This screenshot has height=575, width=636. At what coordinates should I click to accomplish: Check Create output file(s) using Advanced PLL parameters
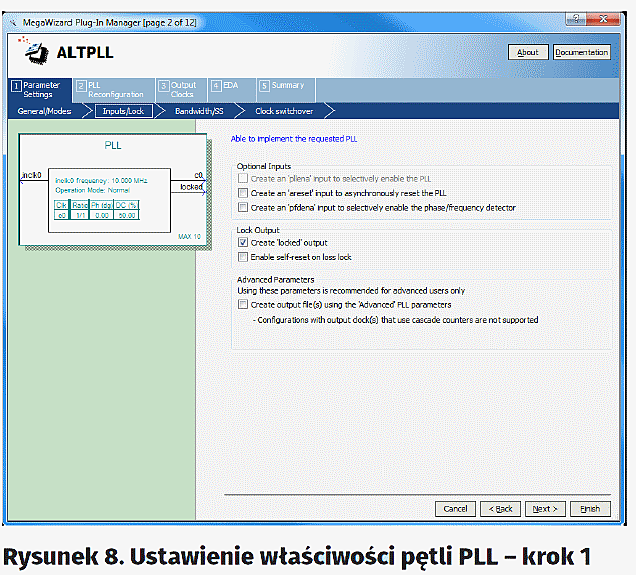tap(242, 305)
